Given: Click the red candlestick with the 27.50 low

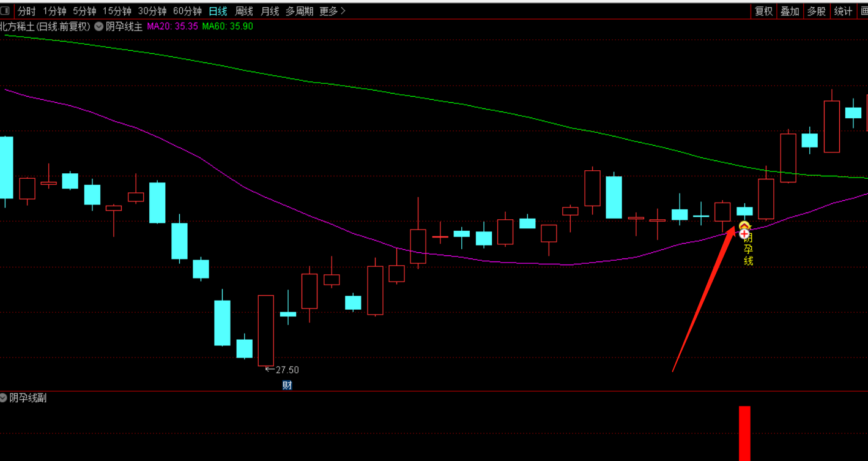Looking at the screenshot, I should (265, 331).
